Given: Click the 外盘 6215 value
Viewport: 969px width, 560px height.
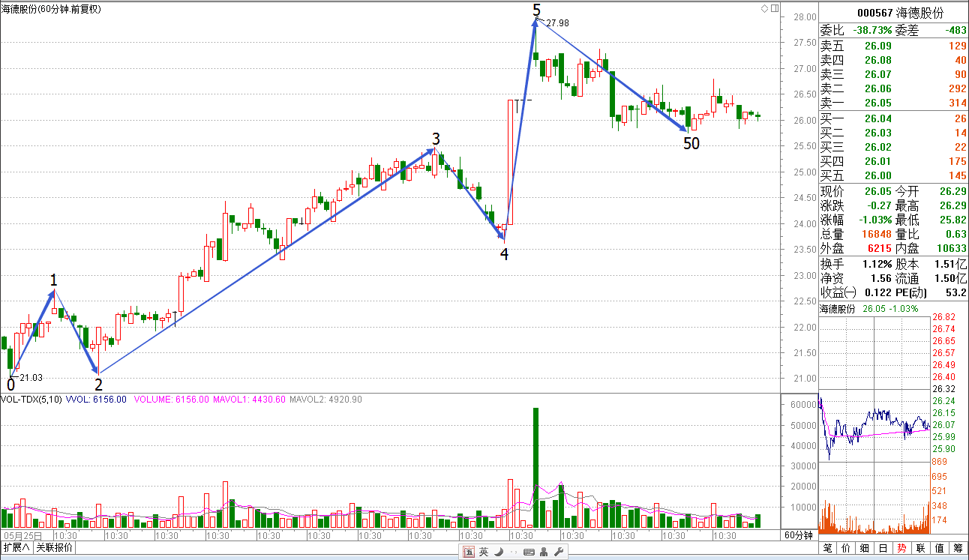Looking at the screenshot, I should (x=878, y=248).
